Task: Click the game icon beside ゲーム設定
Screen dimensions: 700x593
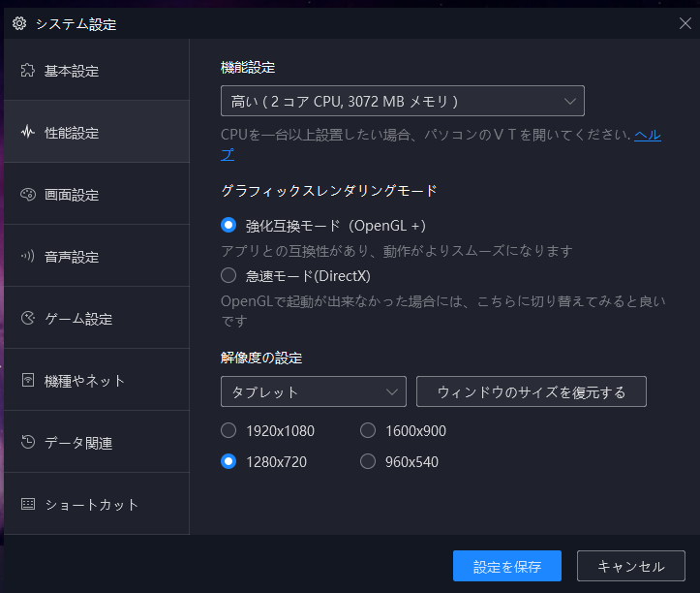Action: [x=28, y=318]
